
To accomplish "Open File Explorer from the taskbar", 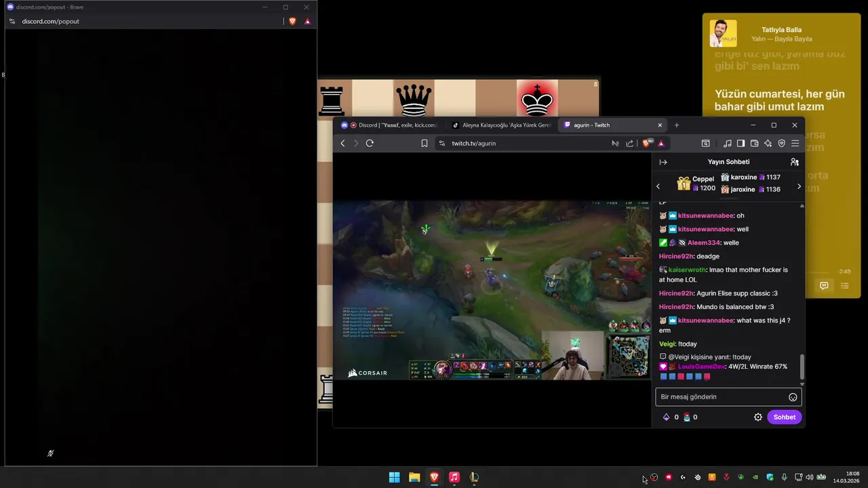I will point(414,477).
